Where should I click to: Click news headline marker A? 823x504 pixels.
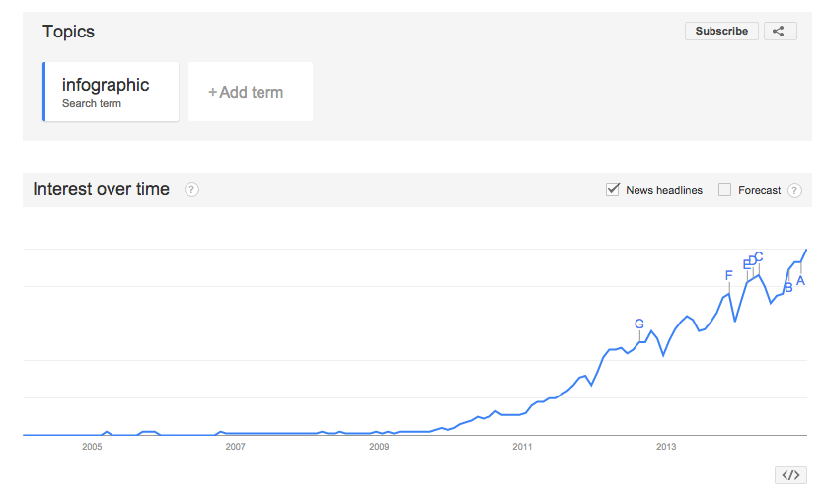coord(800,281)
